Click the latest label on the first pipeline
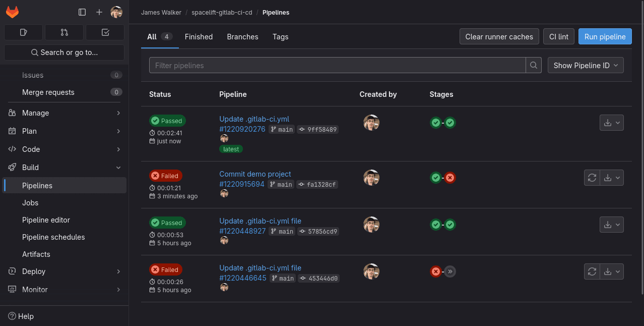Image resolution: width=644 pixels, height=326 pixels. pyautogui.click(x=231, y=149)
